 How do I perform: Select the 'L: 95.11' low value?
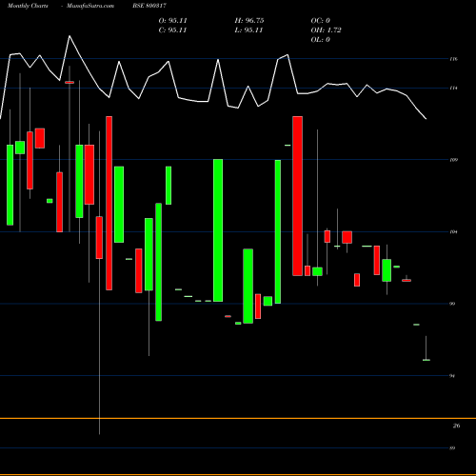point(248,30)
